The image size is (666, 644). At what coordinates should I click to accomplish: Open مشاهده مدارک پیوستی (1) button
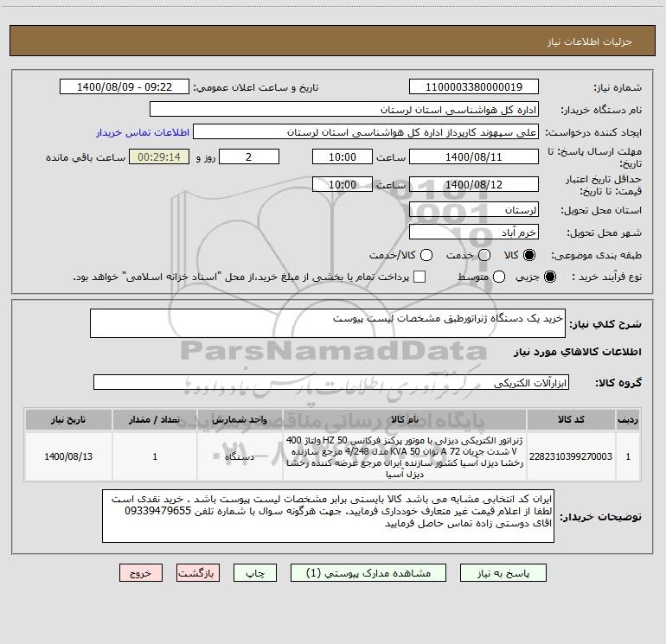click(368, 573)
